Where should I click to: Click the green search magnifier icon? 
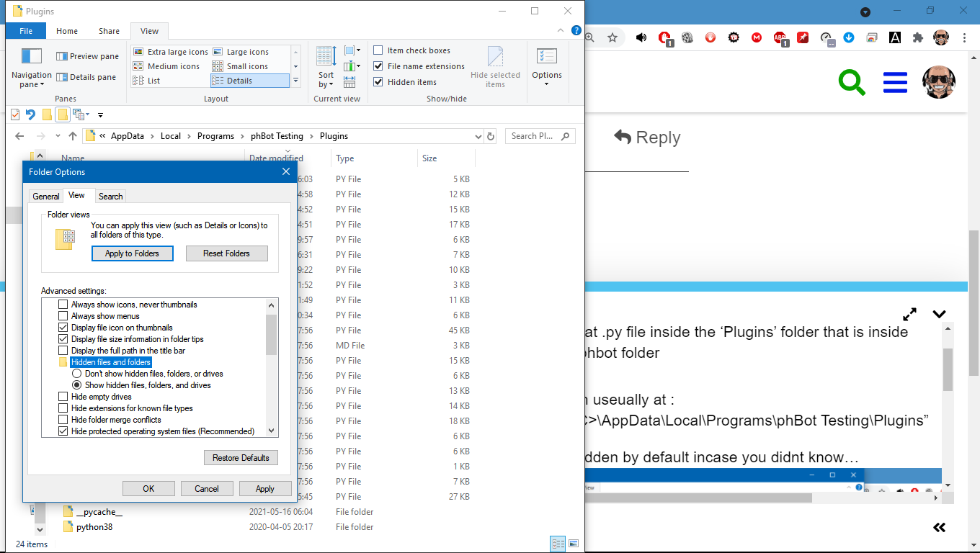click(x=852, y=82)
